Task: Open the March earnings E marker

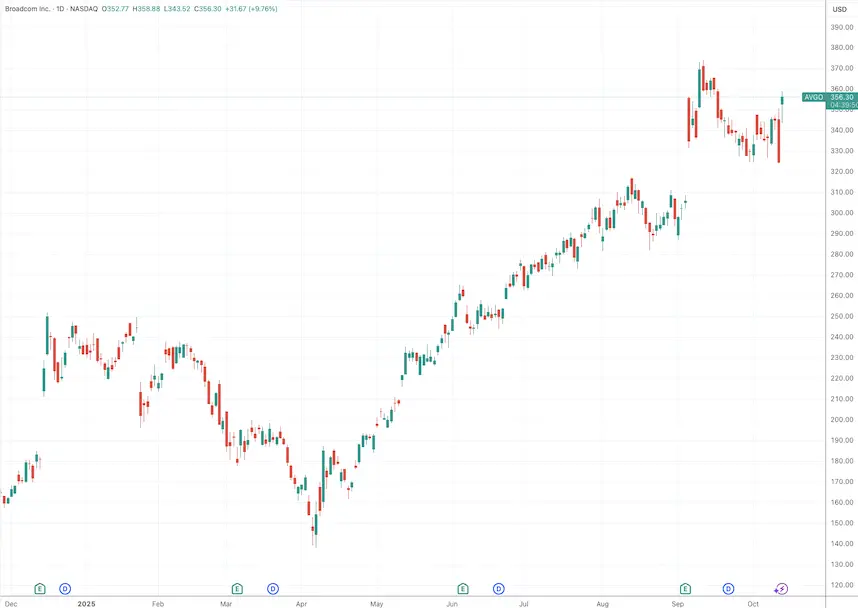Action: pos(237,588)
